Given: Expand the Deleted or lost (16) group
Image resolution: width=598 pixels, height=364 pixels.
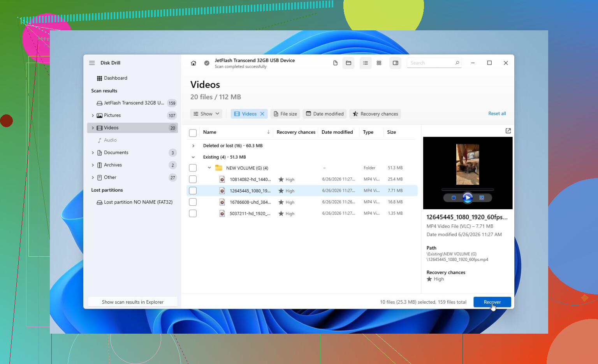Looking at the screenshot, I should 193,146.
